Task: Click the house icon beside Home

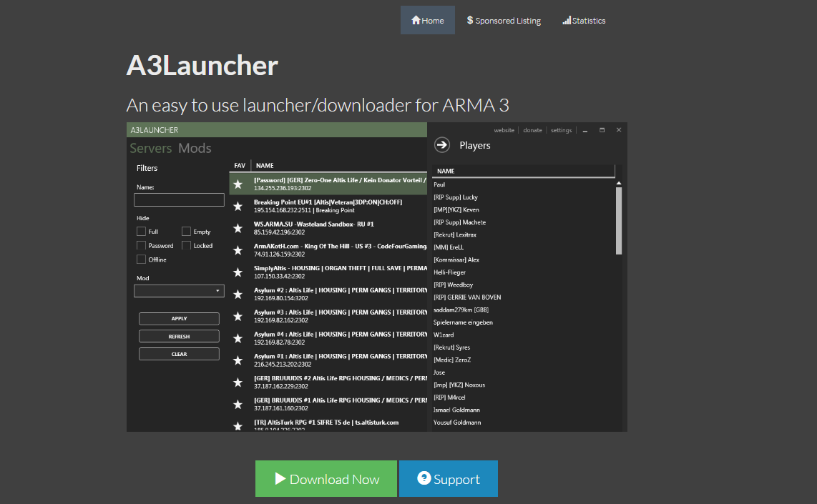Action: pyautogui.click(x=416, y=20)
